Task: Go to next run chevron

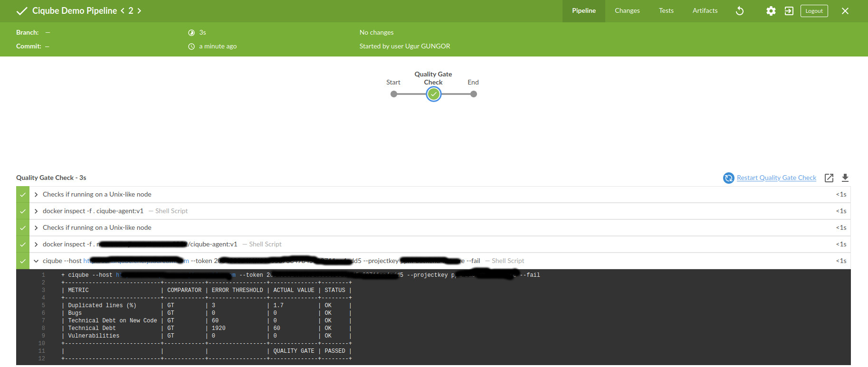Action: pyautogui.click(x=139, y=10)
